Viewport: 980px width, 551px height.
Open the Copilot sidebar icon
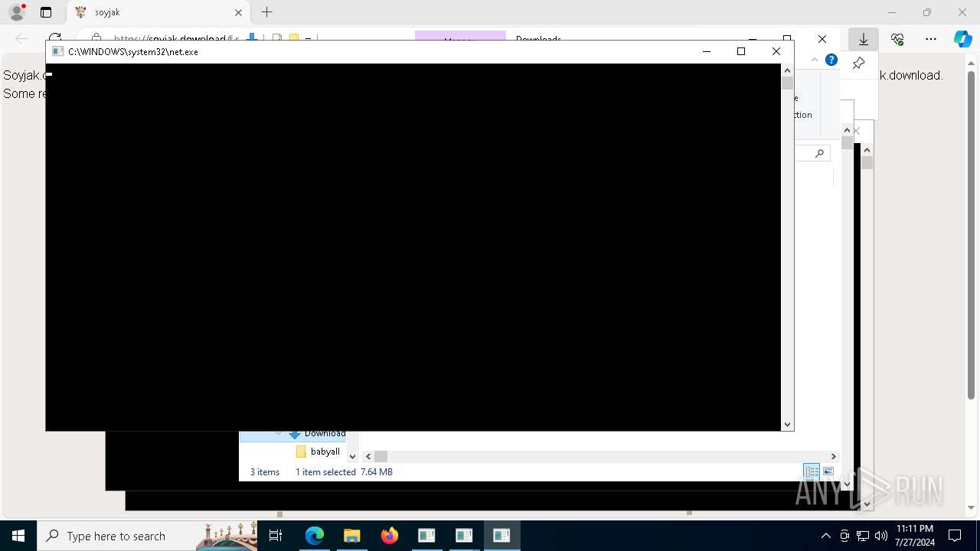click(963, 39)
